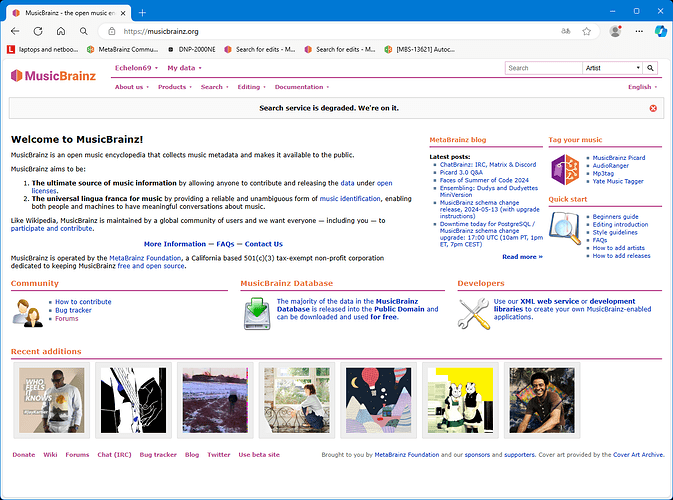Click the MusicBrainz logo
Screen dimensions: 673x500
(x=53, y=76)
